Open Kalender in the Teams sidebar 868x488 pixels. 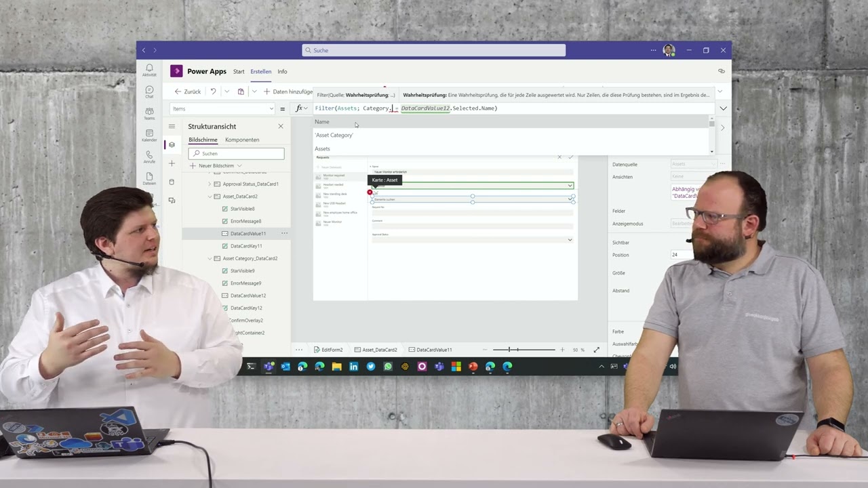click(x=149, y=135)
